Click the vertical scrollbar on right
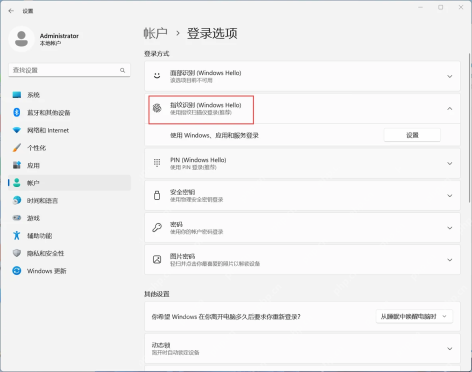Screen dimensions: 472x372 tap(469, 127)
